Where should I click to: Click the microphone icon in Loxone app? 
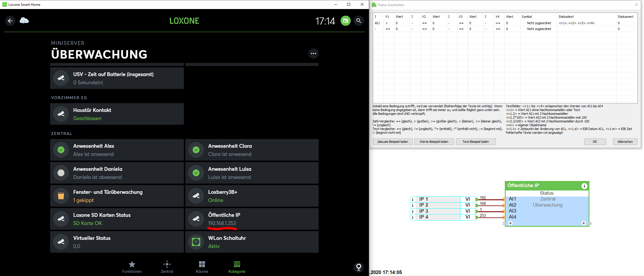(x=359, y=267)
